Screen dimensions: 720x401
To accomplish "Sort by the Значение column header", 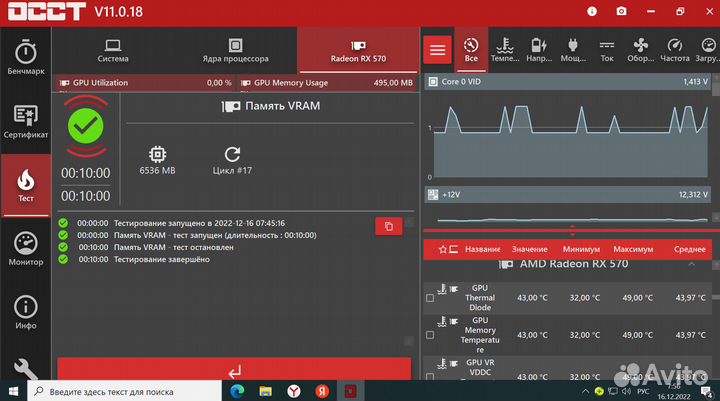I will (x=529, y=249).
